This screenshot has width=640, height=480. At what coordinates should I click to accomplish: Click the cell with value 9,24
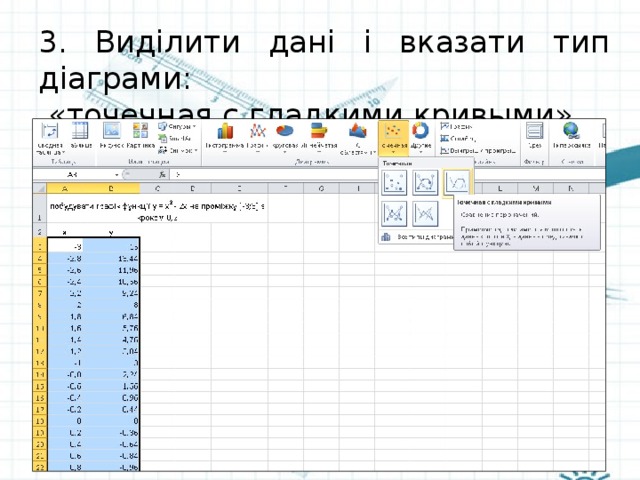pos(111,293)
